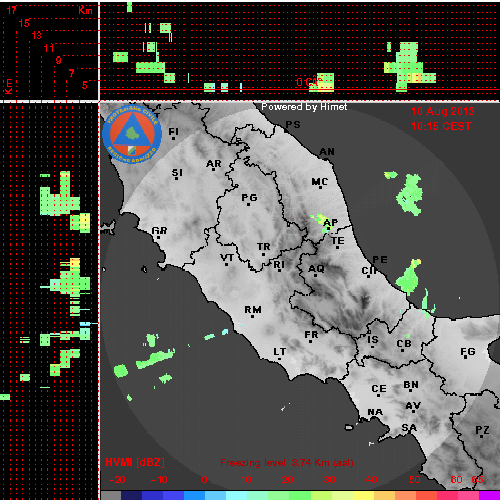Click the VT city label

[x=227, y=258]
